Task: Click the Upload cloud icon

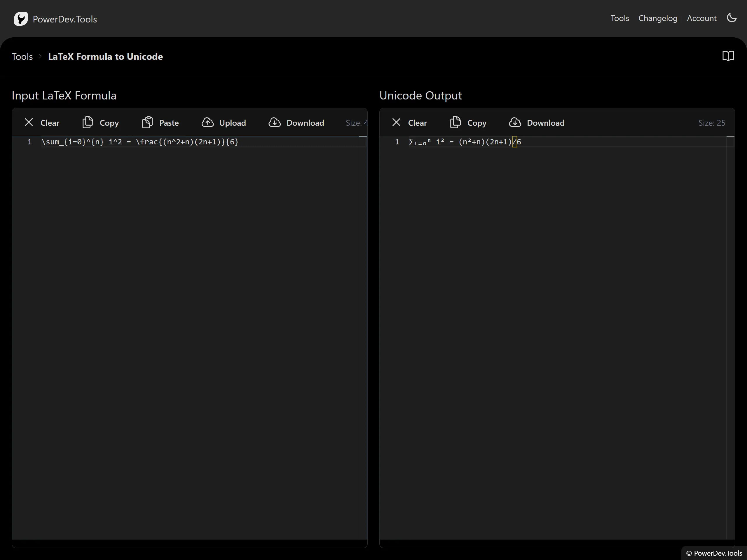Action: [207, 123]
